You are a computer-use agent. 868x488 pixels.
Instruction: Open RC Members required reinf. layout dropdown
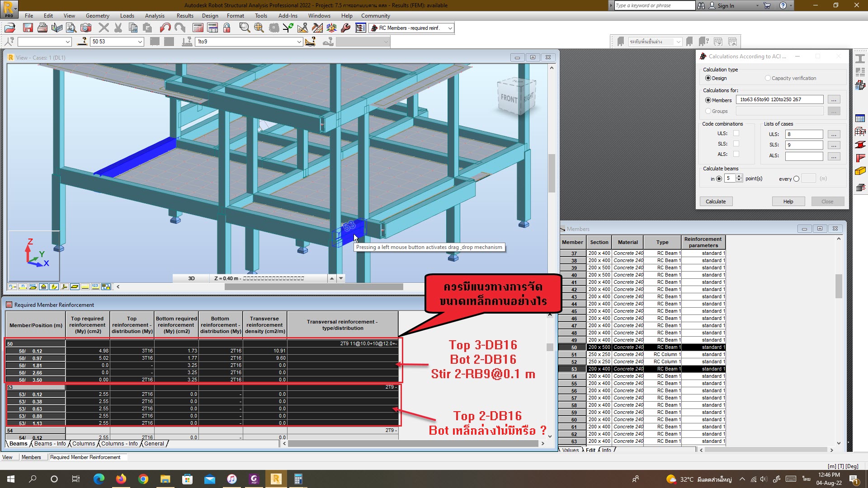point(450,28)
